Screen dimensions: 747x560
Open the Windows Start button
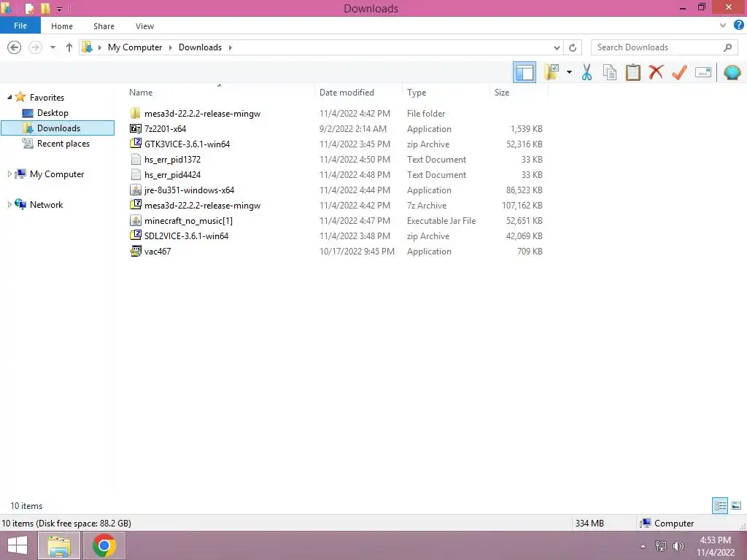18,545
